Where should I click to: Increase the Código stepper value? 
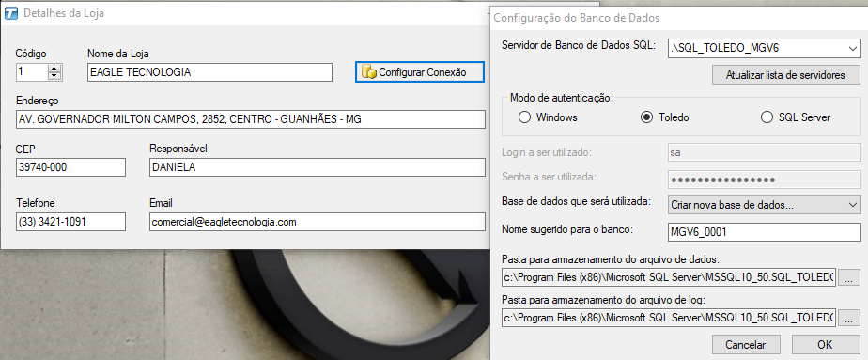[54, 68]
